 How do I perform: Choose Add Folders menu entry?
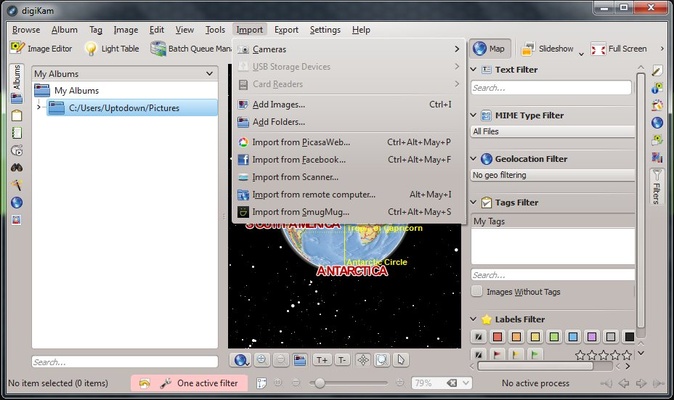pyautogui.click(x=349, y=122)
